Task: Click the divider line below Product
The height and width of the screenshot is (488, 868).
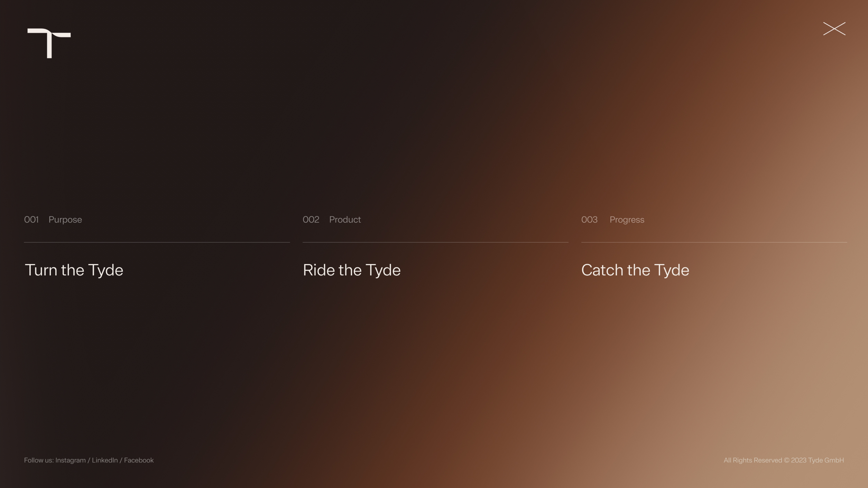Action: [x=435, y=242]
